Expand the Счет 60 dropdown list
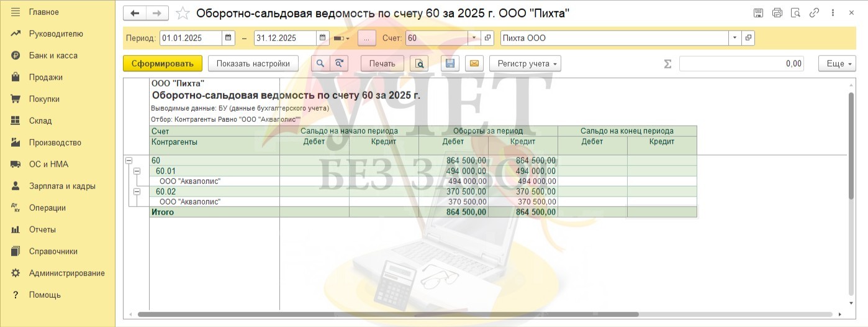Image resolution: width=868 pixels, height=327 pixels. coord(474,38)
